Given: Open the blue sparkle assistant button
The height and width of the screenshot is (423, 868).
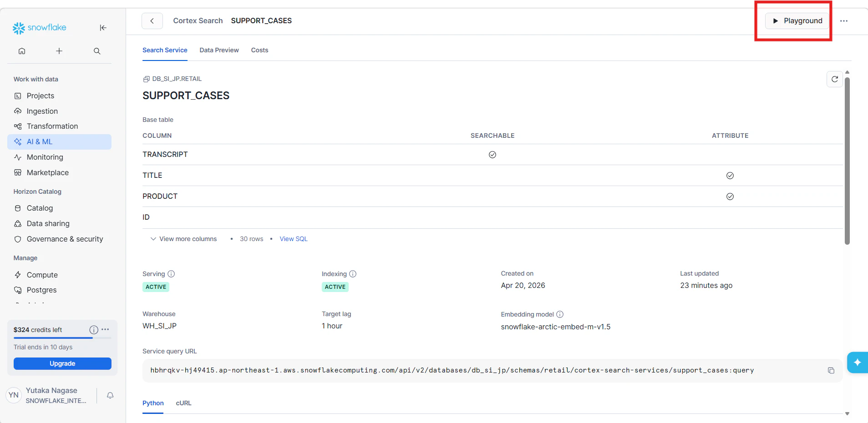Looking at the screenshot, I should 858,363.
